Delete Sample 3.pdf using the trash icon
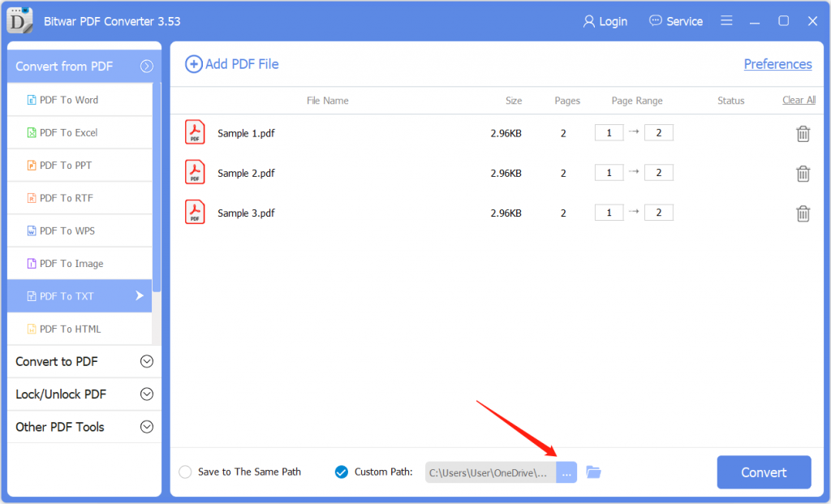This screenshot has height=504, width=831. click(x=803, y=213)
